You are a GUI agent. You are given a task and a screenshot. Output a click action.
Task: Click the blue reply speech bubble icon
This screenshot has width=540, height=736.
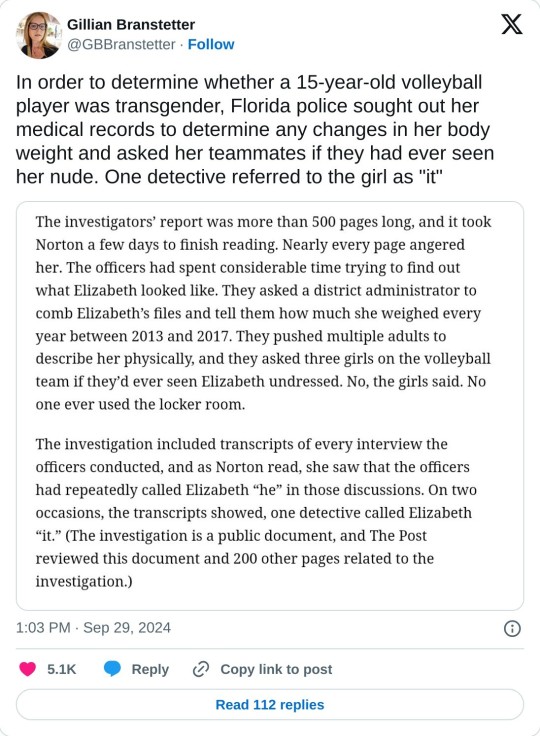pyautogui.click(x=112, y=669)
